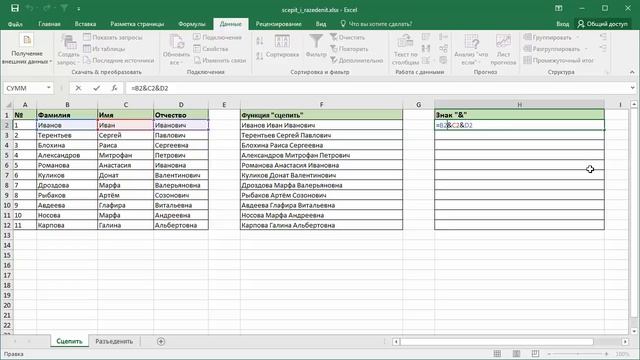Switch to the Разъединить sheet tab

(114, 341)
